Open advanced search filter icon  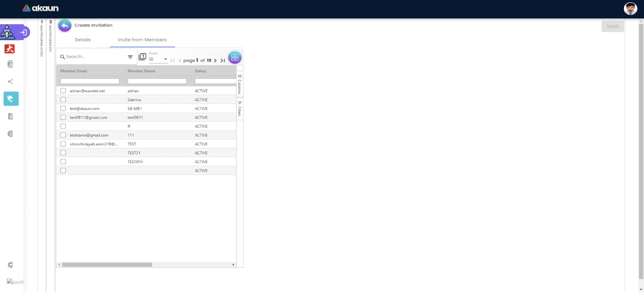(x=130, y=57)
